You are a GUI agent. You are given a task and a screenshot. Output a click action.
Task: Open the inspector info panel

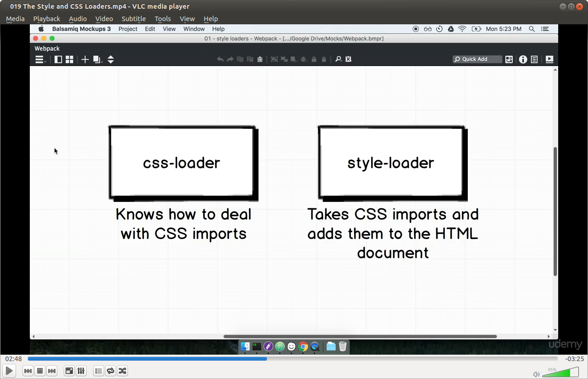[x=523, y=59]
